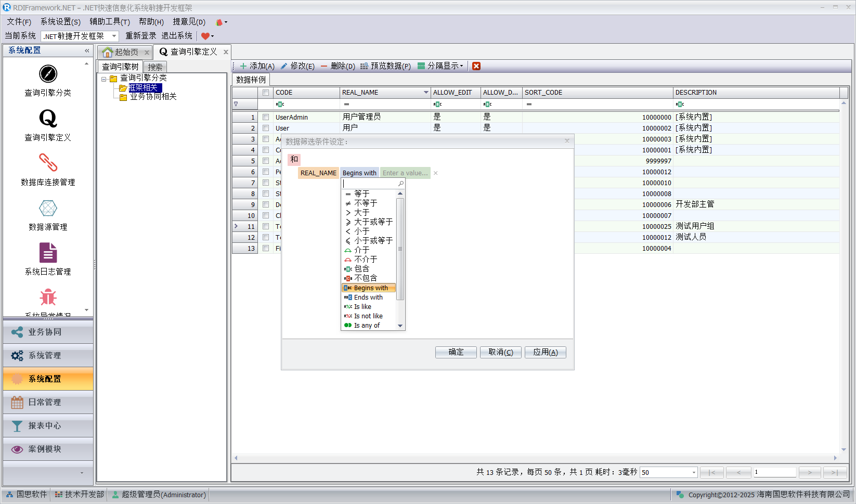The width and height of the screenshot is (856, 504).
Task: Check the row 1 UserAdmin checkbox
Action: tap(266, 118)
